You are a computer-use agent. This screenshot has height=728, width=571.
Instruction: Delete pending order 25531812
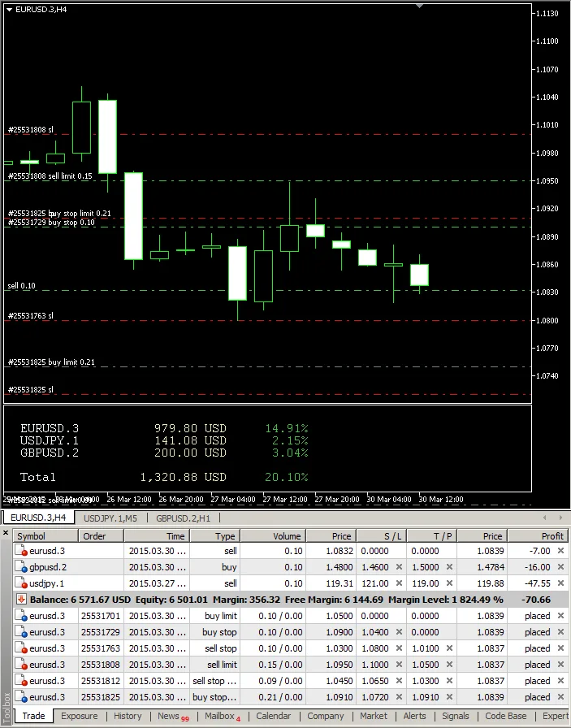point(560,681)
